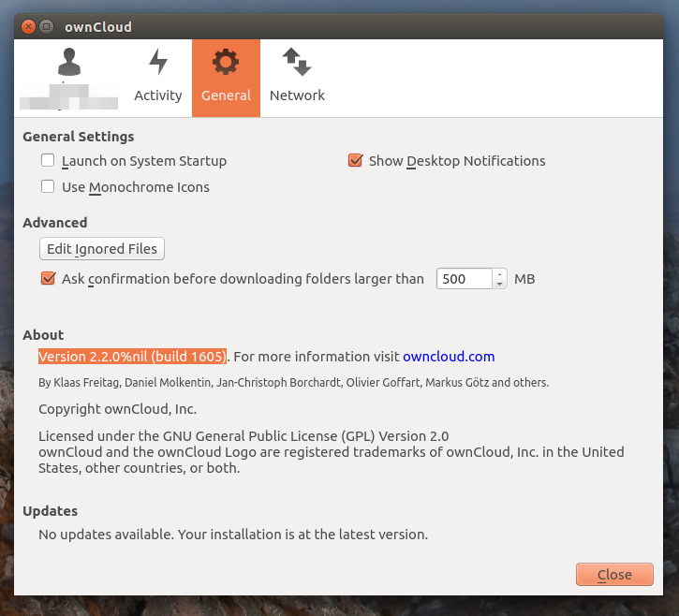
Task: Open the Network settings tab
Action: [297, 79]
